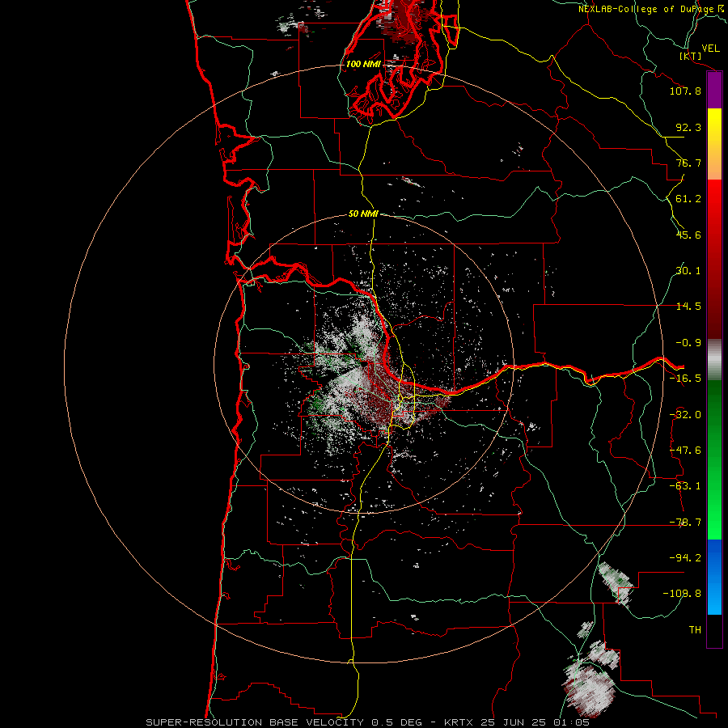This screenshot has height=728, width=728.
Task: Click the VEL label above color scale
Action: pyautogui.click(x=710, y=49)
